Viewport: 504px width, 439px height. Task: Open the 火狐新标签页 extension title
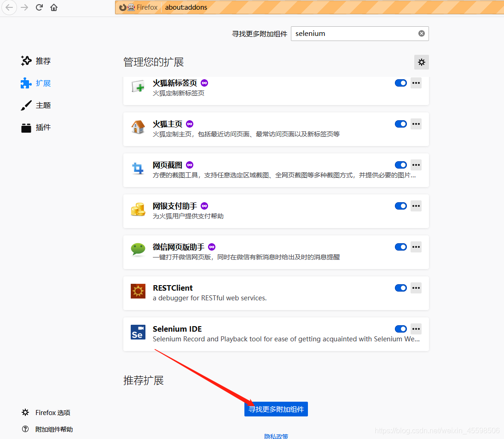pos(175,83)
